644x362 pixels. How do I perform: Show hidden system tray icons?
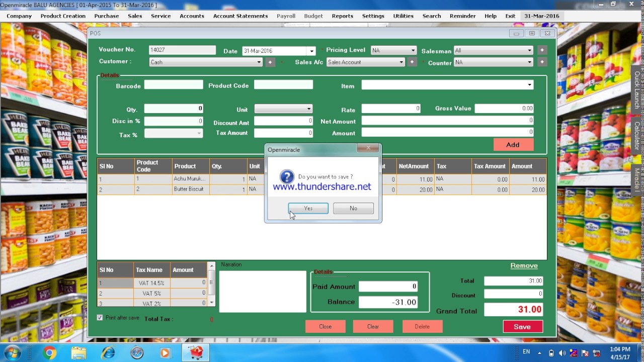click(x=539, y=353)
